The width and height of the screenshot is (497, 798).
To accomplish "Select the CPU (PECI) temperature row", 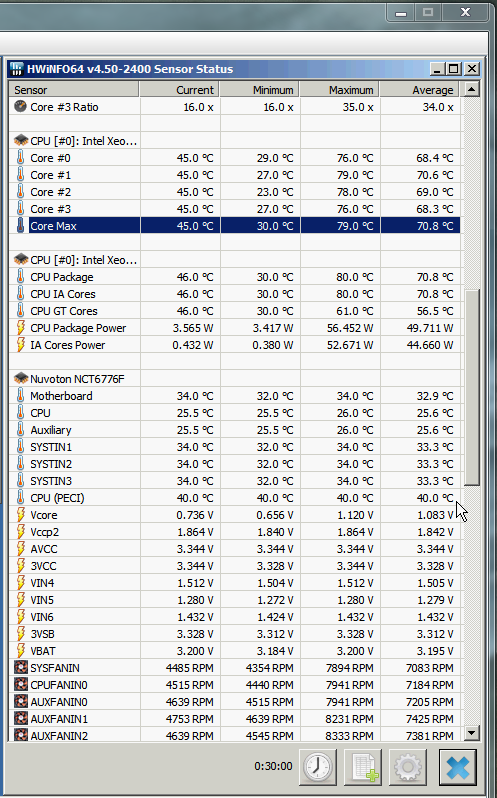I will [x=235, y=498].
